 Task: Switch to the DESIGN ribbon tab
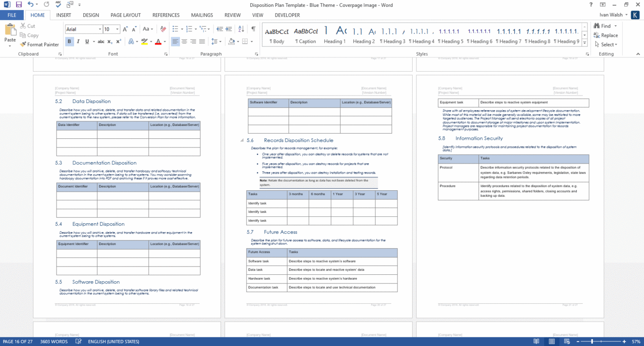click(91, 15)
